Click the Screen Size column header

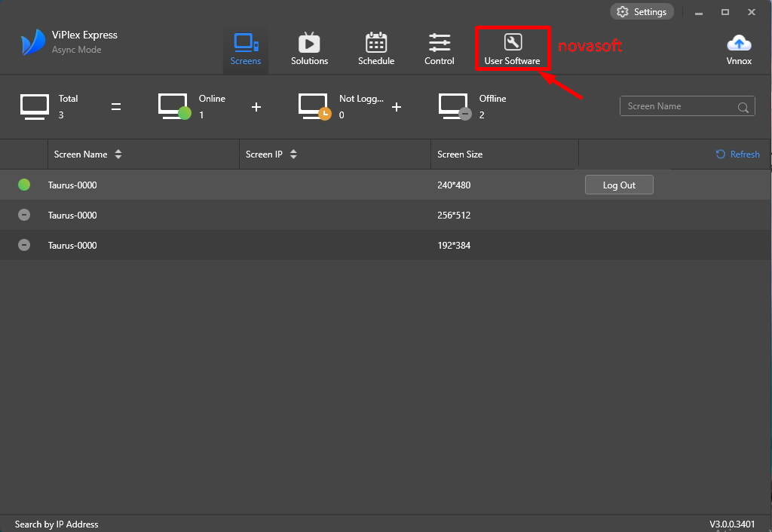pos(460,154)
